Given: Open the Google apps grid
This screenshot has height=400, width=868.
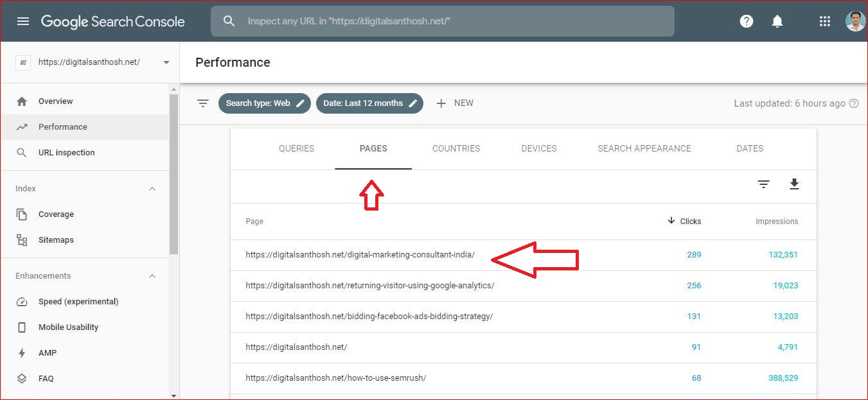Looking at the screenshot, I should point(825,21).
